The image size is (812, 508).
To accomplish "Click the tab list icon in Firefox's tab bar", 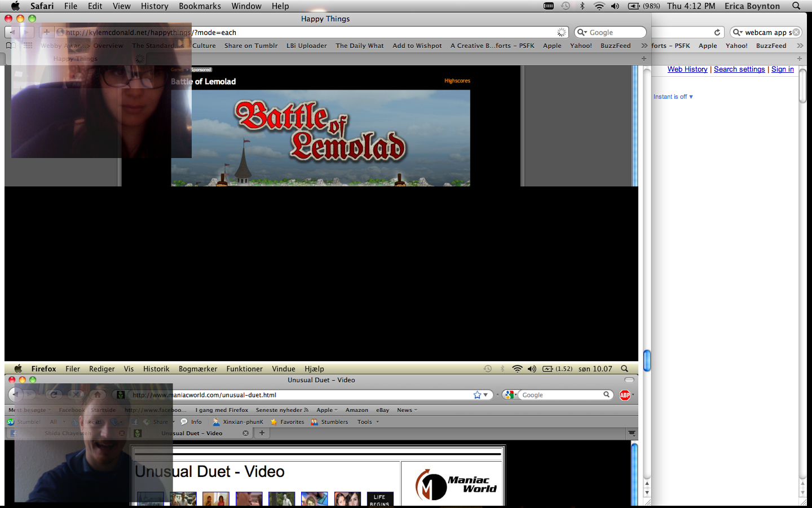I will (632, 433).
